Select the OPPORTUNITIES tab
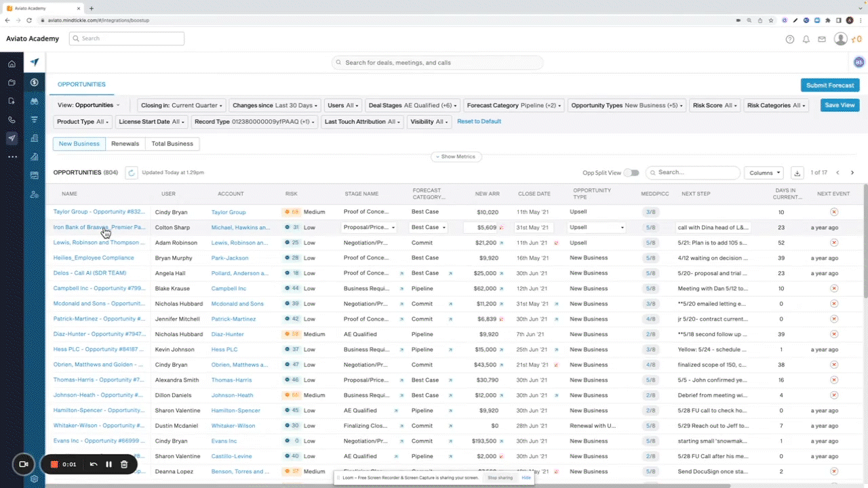 pyautogui.click(x=81, y=85)
